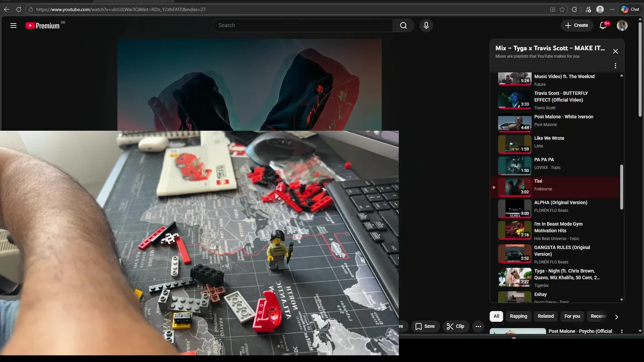Click the split screen icon in address bar
This screenshot has width=644, height=362.
(553, 9)
